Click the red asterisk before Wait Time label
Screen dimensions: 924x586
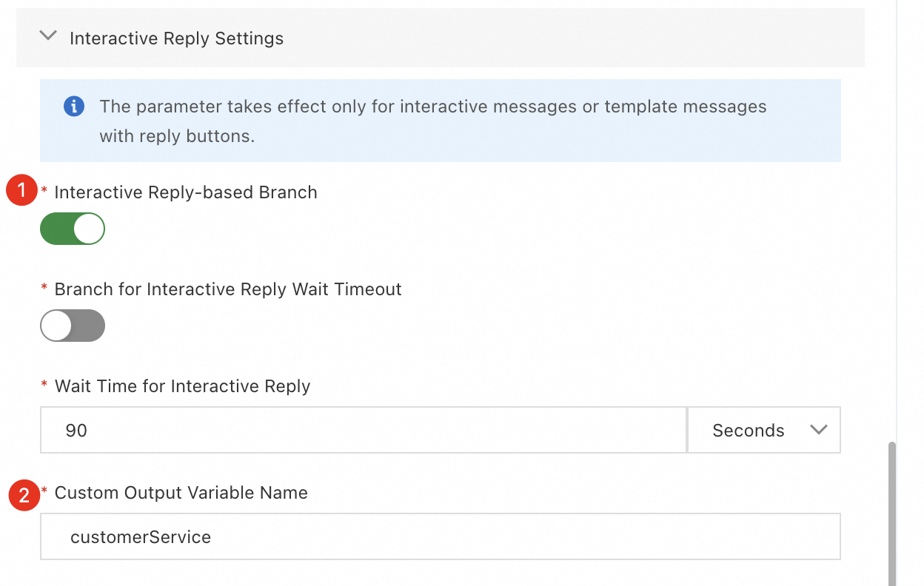pos(45,387)
